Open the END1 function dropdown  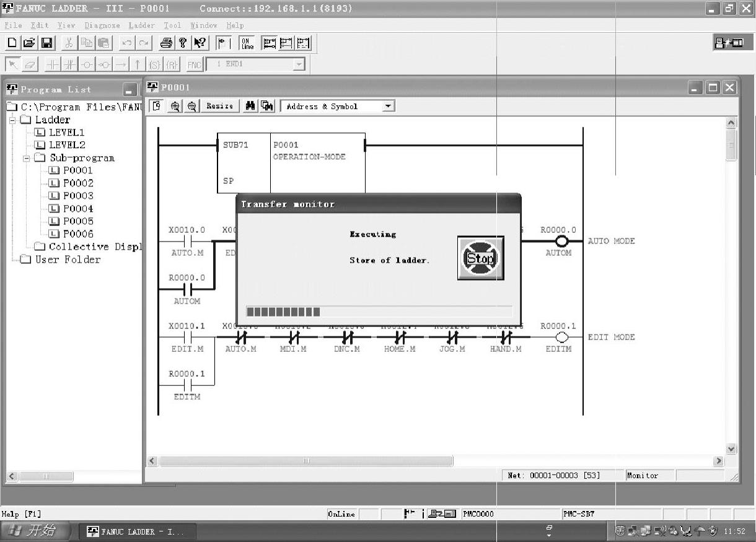(299, 64)
